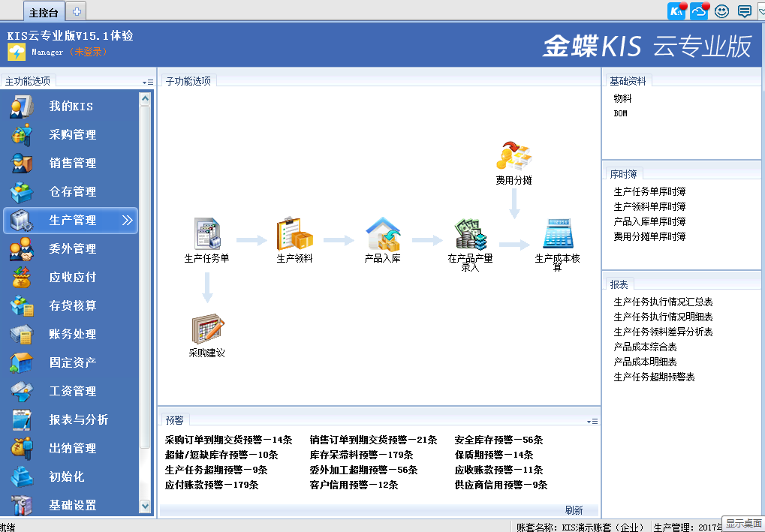Click 库存呆滞料预警－179条

(x=361, y=455)
